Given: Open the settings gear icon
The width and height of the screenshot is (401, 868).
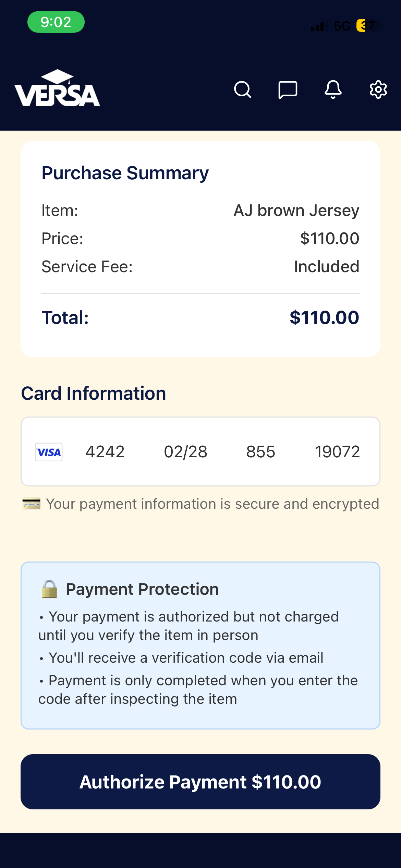Looking at the screenshot, I should tap(378, 90).
